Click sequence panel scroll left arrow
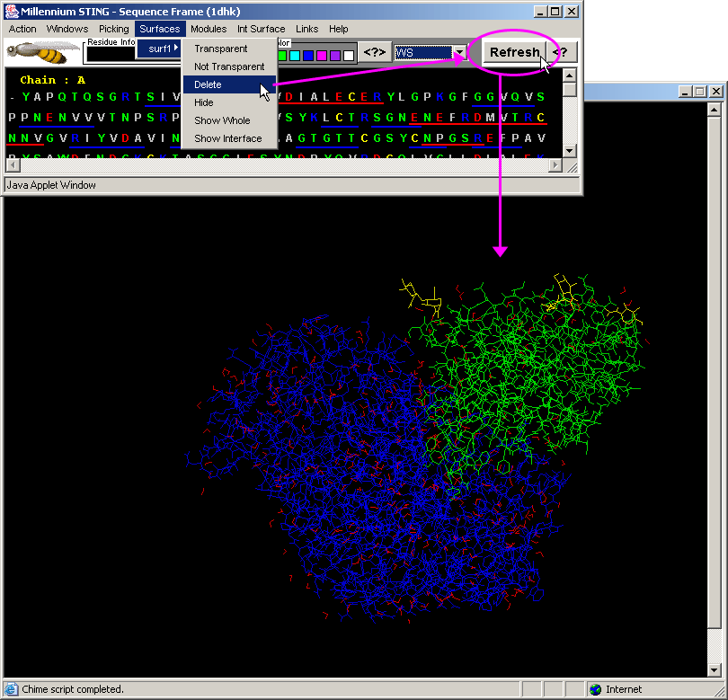The image size is (728, 700). click(13, 164)
